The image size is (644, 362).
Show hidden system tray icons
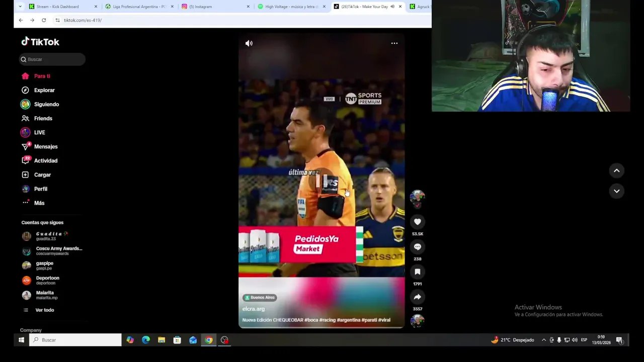[544, 340]
